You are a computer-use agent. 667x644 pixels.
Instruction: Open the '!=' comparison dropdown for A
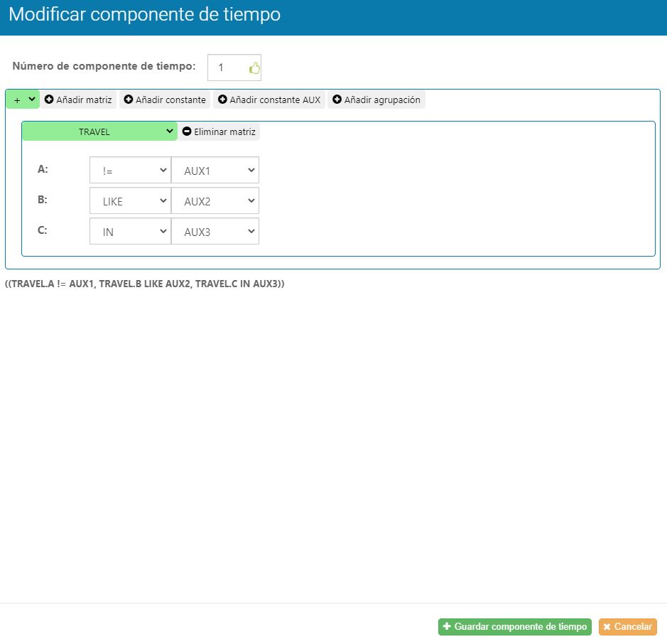[x=130, y=171]
